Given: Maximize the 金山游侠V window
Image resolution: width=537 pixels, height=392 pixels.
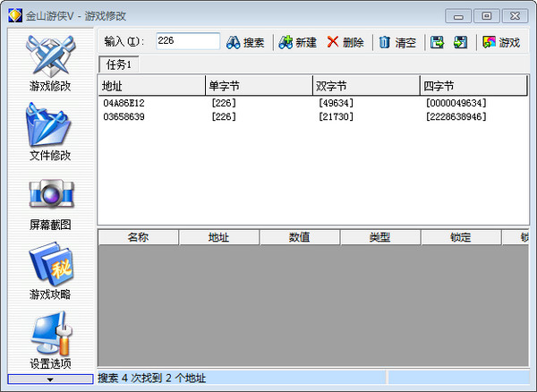Looking at the screenshot, I should [x=486, y=16].
